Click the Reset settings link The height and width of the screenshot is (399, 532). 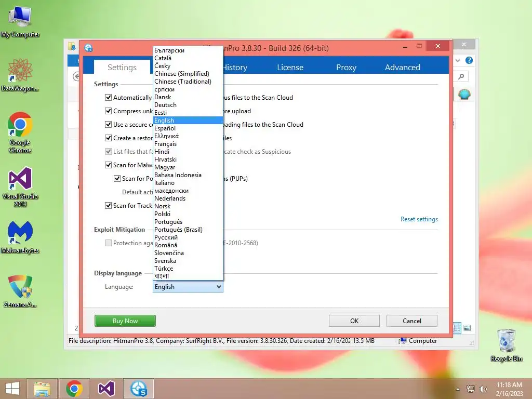419,219
